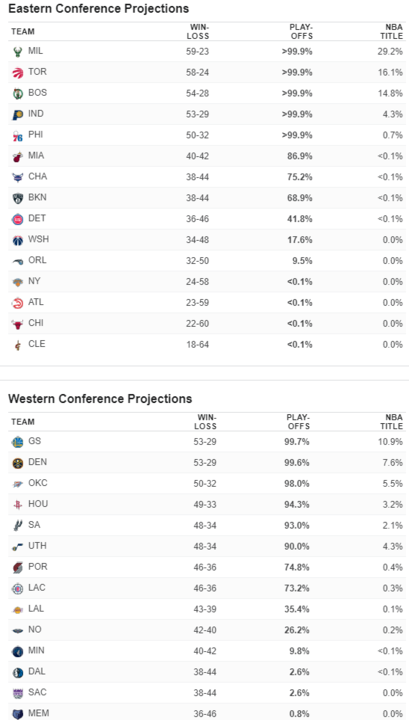Click the Portland Trail Blazers logo
Viewport: 409px width, 720px height.
[x=17, y=568]
